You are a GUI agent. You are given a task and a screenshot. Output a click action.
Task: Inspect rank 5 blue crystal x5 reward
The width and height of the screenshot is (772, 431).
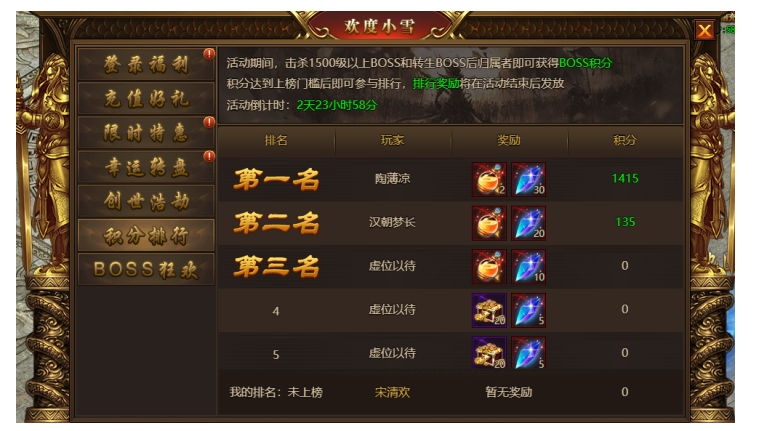coord(528,353)
